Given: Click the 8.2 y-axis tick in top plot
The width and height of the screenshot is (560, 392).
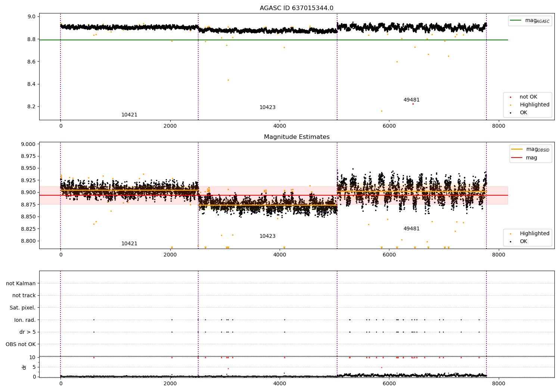Looking at the screenshot, I should click(x=31, y=107).
